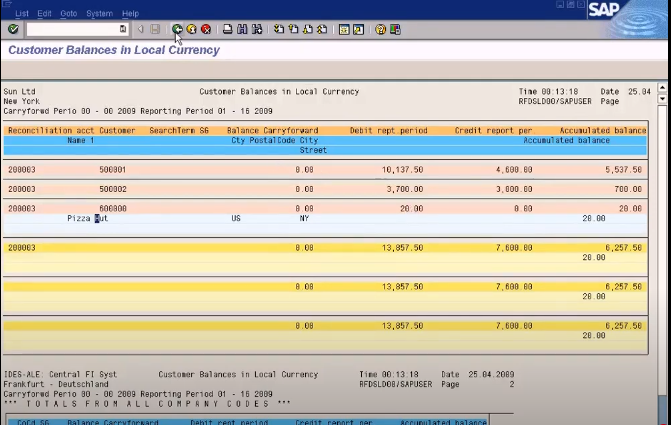Open the Goto menu
The height and width of the screenshot is (425, 671).
pyautogui.click(x=68, y=14)
